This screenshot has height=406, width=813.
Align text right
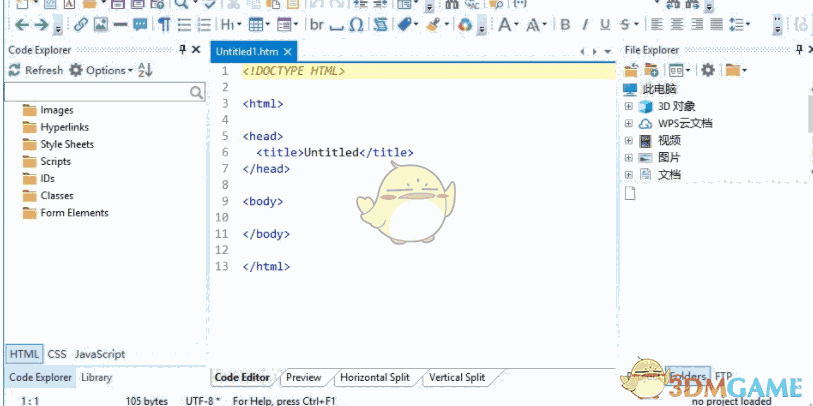click(x=697, y=24)
